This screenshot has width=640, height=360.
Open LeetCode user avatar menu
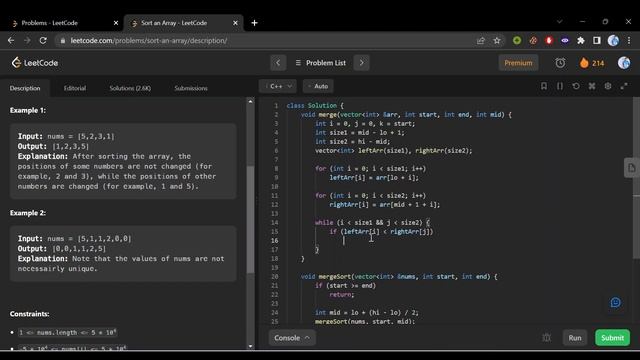[x=624, y=63]
